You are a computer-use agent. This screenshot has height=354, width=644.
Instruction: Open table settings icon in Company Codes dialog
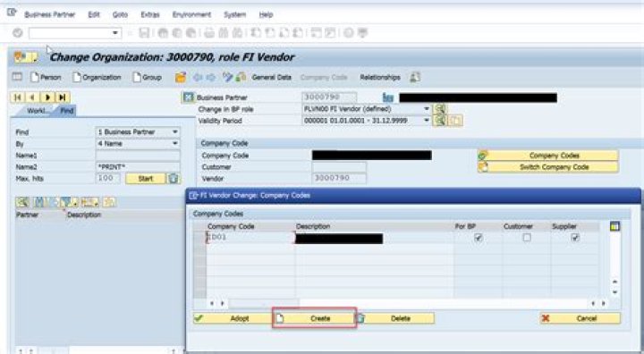point(614,226)
